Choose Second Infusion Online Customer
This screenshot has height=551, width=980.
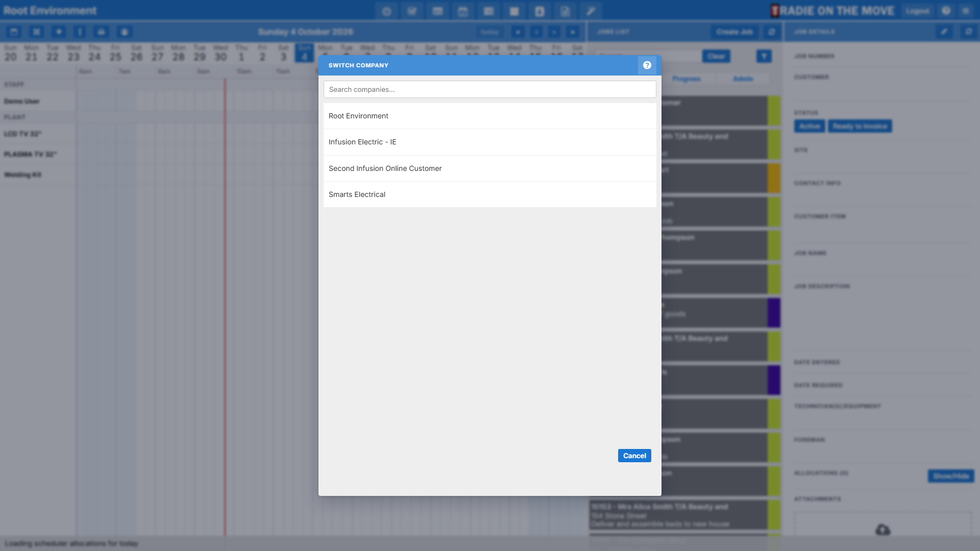(x=489, y=168)
